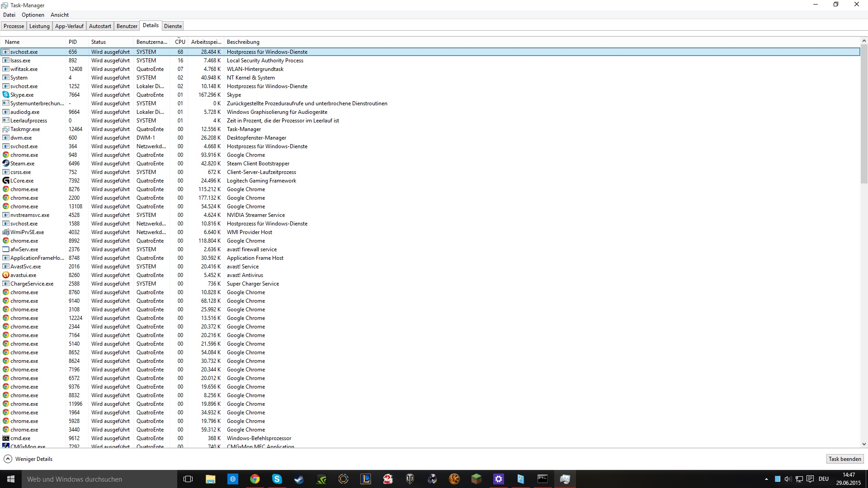Click the vertical scrollbar down arrow

coord(864,445)
